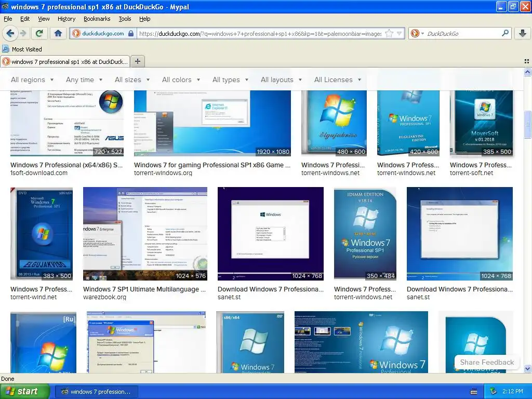Open the History menu
Image resolution: width=532 pixels, height=399 pixels.
click(x=66, y=19)
